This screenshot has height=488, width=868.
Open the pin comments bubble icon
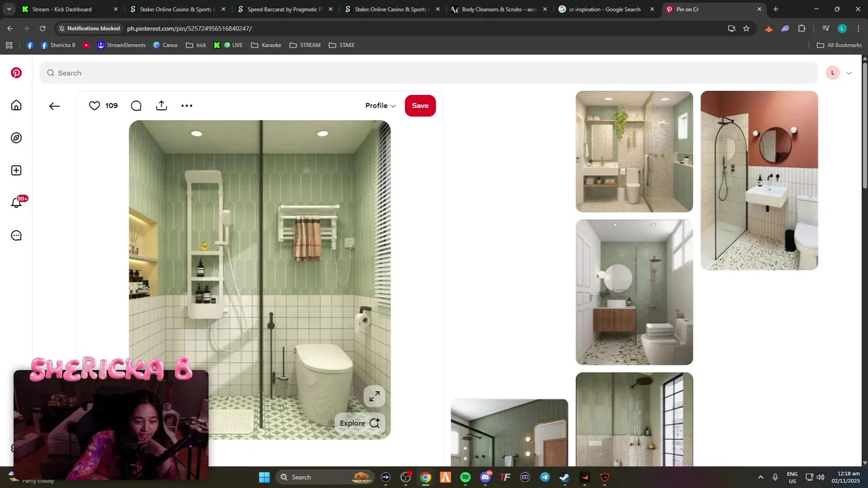(x=136, y=106)
